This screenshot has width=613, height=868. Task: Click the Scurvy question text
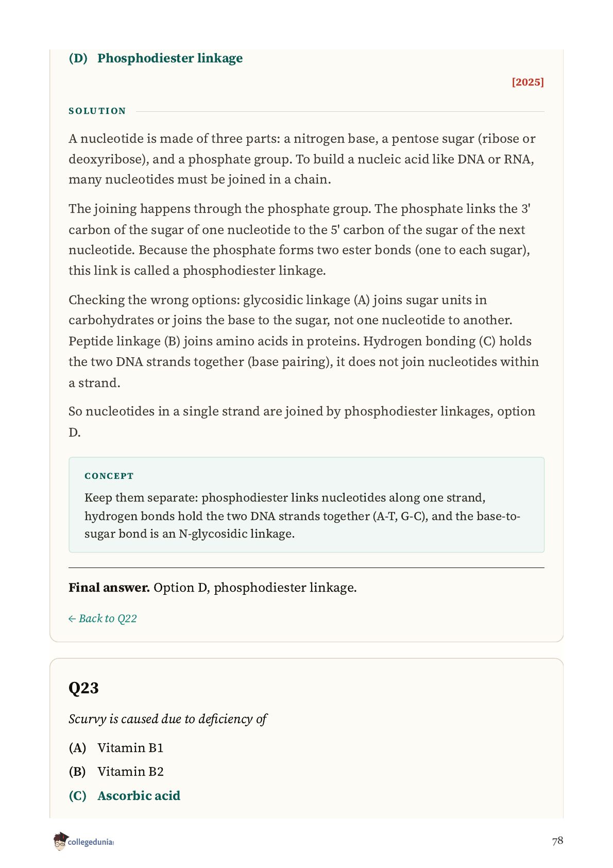168,719
